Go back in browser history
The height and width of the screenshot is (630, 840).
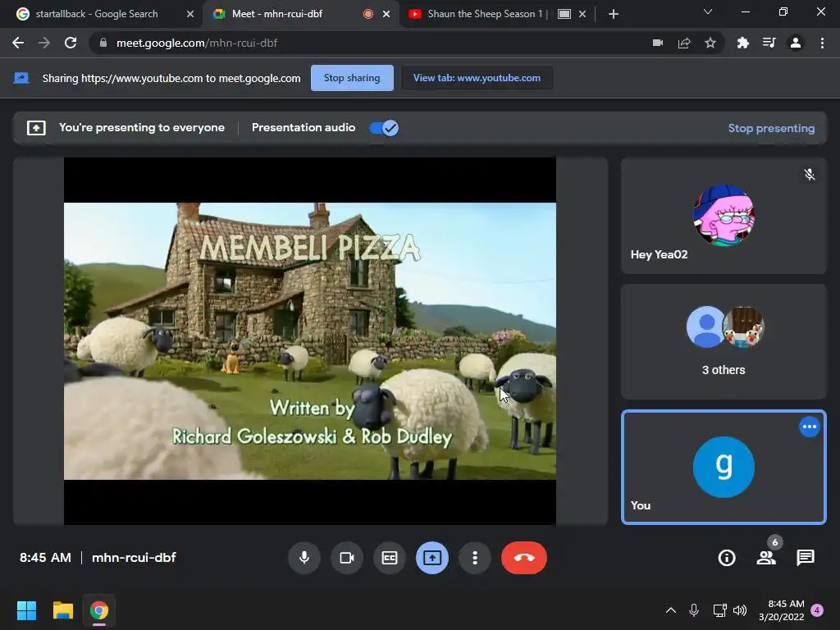[18, 43]
